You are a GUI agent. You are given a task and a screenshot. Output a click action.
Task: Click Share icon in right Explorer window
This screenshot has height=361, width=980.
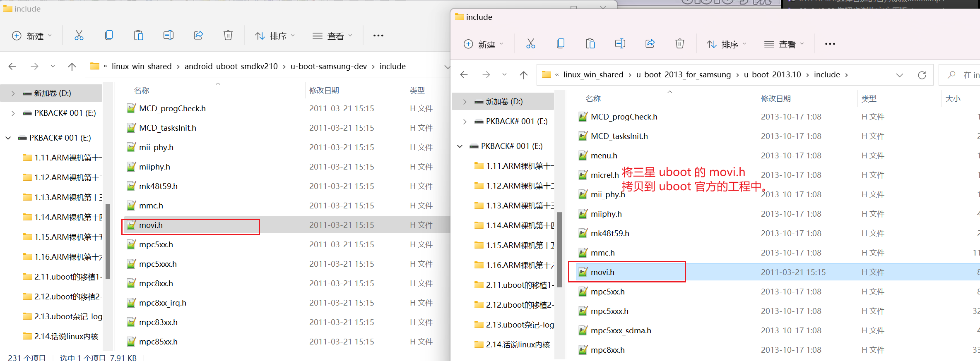click(650, 44)
